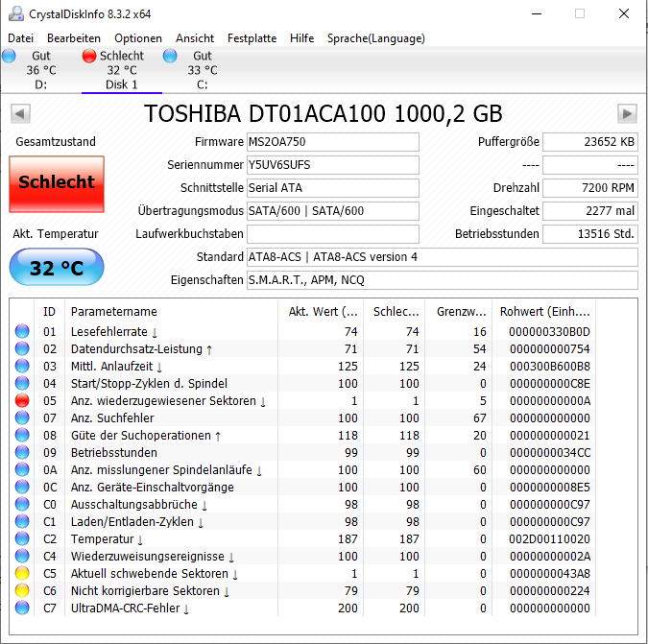The height and width of the screenshot is (644, 648).
Task: Click the blue status dot for misslungener Spindelanläufe
Action: 22,469
